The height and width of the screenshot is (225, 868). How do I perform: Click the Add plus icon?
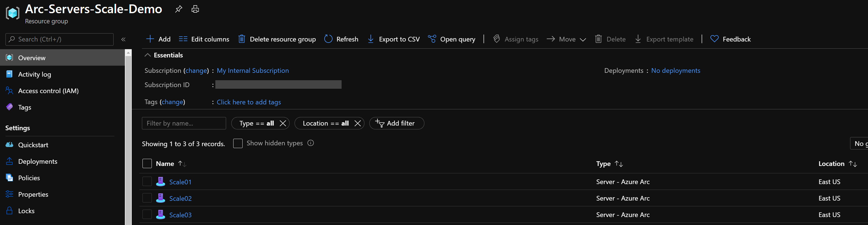pyautogui.click(x=150, y=39)
